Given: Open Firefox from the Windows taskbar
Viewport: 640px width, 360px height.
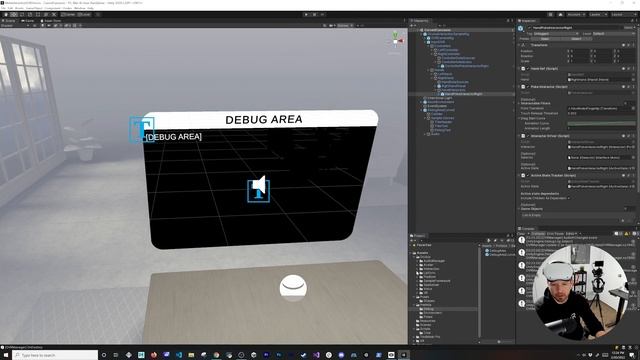Looking at the screenshot, I should coord(154,355).
